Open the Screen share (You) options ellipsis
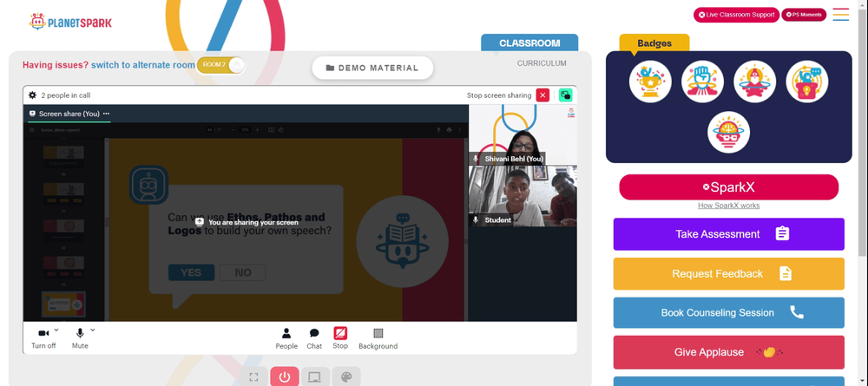This screenshot has height=386, width=868. pos(106,114)
